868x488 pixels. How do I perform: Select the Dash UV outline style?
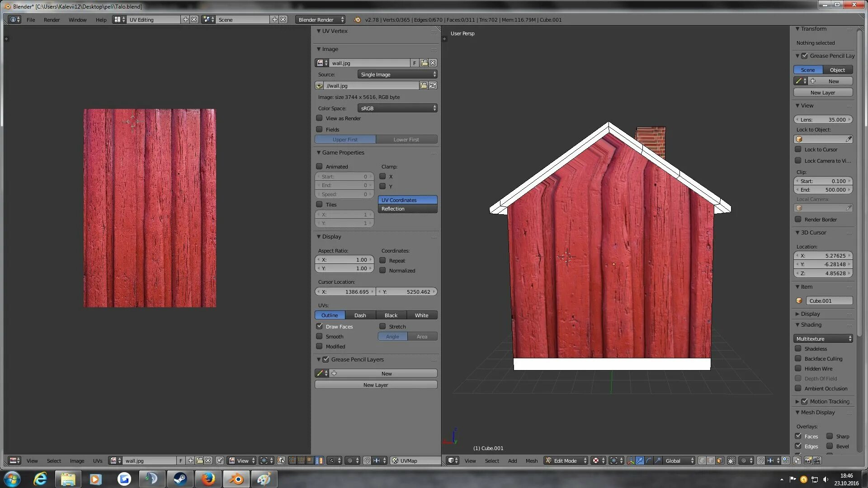point(360,315)
